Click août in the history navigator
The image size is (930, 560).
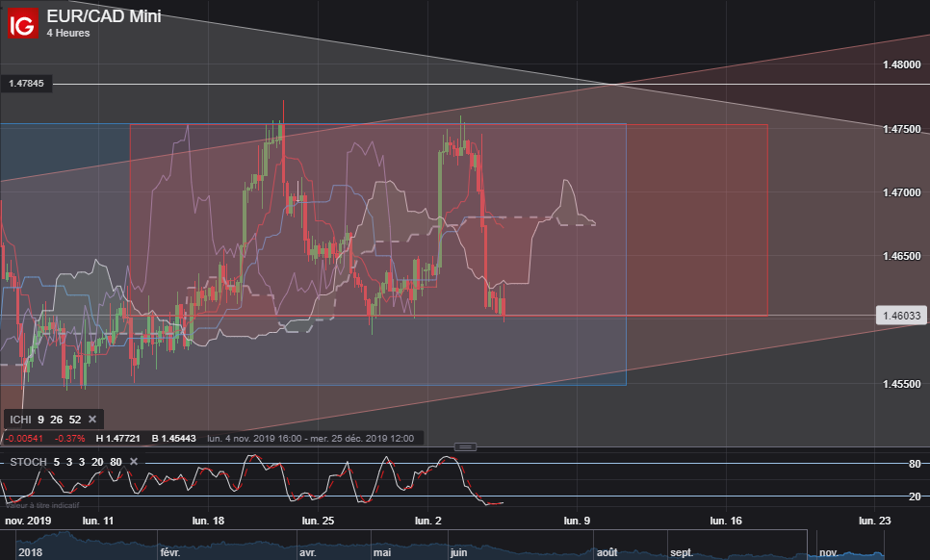pos(607,552)
